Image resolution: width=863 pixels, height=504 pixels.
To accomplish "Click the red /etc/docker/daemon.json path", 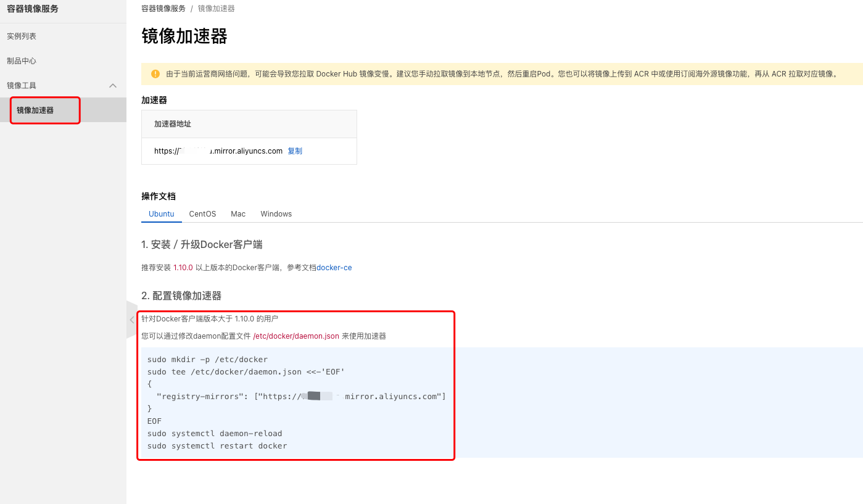I will pyautogui.click(x=296, y=336).
